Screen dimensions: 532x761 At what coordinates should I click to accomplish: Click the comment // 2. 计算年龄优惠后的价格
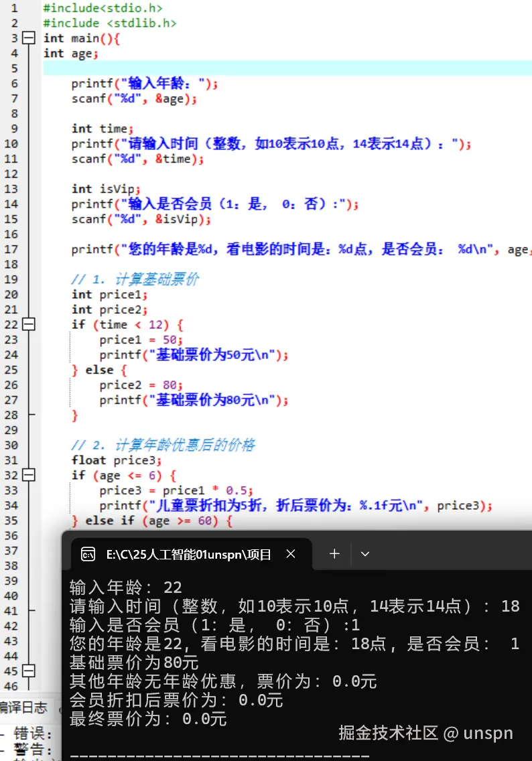pyautogui.click(x=163, y=445)
